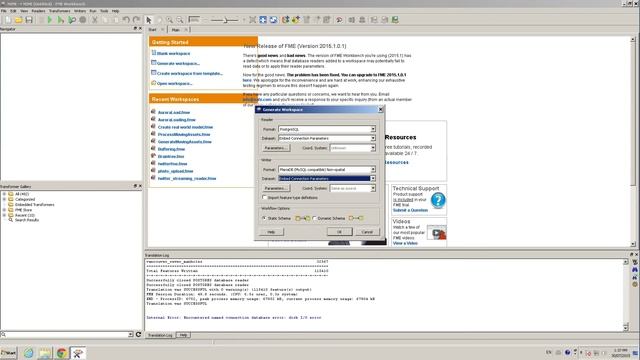Click Chrome icon in the taskbar
Image resolution: width=640 pixels, height=360 pixels.
[62, 353]
